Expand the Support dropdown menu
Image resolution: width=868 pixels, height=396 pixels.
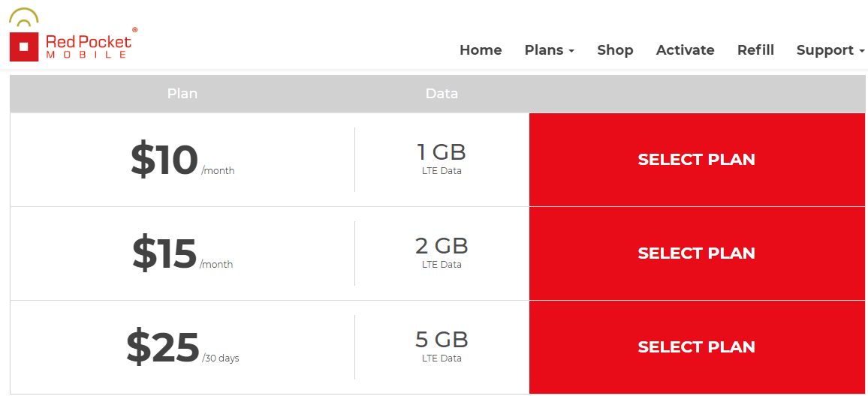pyautogui.click(x=830, y=50)
